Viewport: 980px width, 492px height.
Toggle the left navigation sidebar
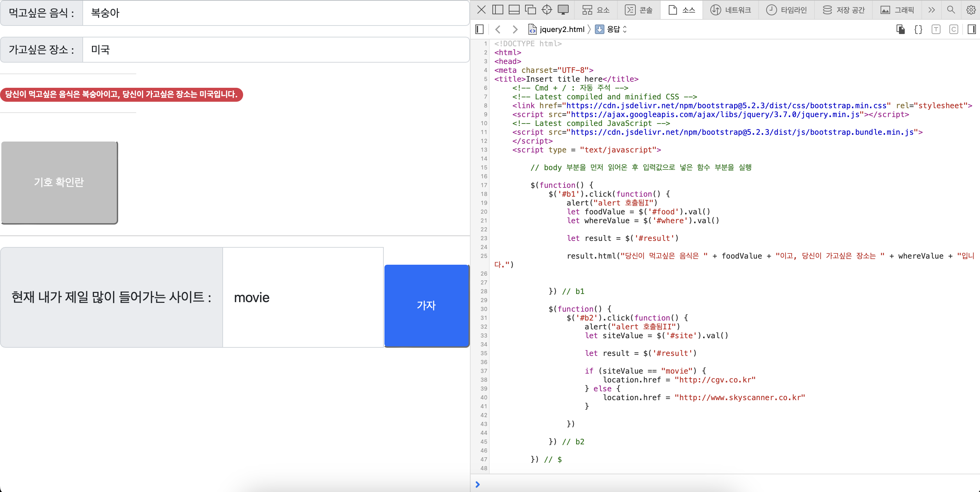click(x=479, y=29)
